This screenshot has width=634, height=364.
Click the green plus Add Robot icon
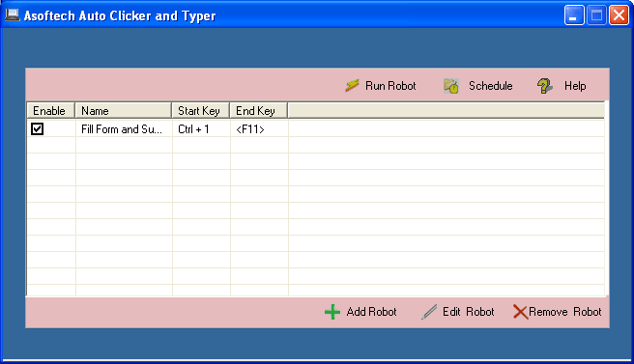pos(332,312)
